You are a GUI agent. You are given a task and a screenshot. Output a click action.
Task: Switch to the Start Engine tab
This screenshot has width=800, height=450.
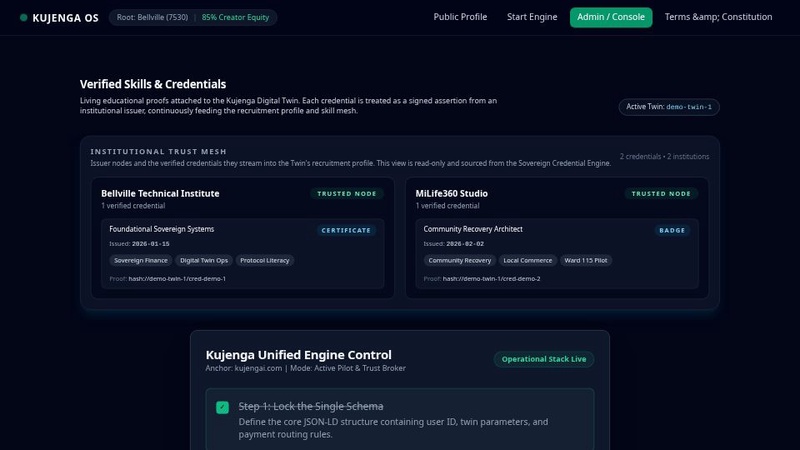(x=532, y=17)
